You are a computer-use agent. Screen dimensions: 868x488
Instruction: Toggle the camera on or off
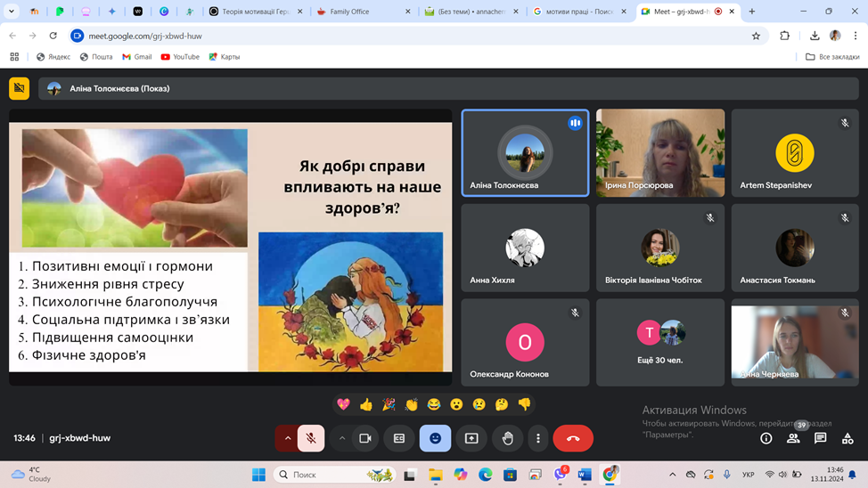[364, 438]
